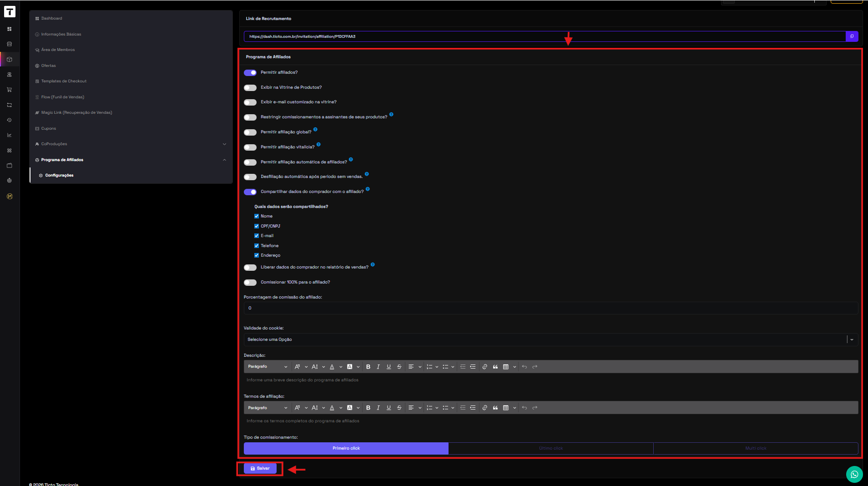This screenshot has width=868, height=486.
Task: Uncheck the CPF/CNPJ data checkbox
Action: (257, 226)
